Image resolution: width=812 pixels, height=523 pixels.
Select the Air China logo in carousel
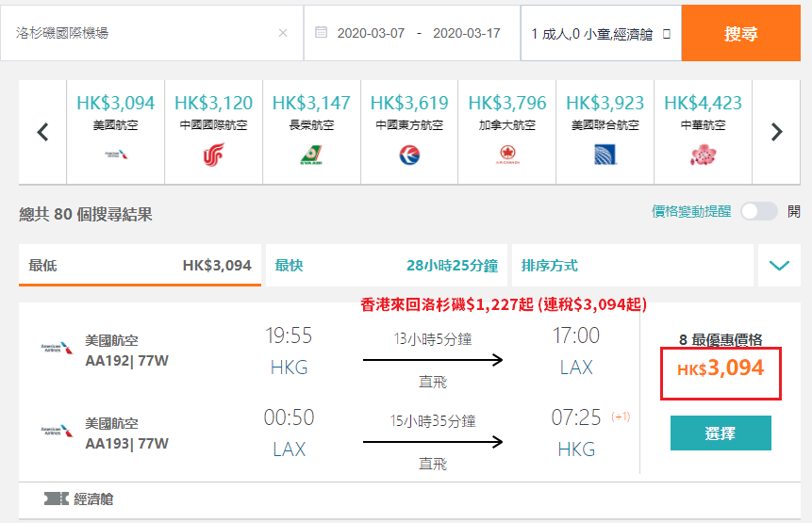pos(213,155)
